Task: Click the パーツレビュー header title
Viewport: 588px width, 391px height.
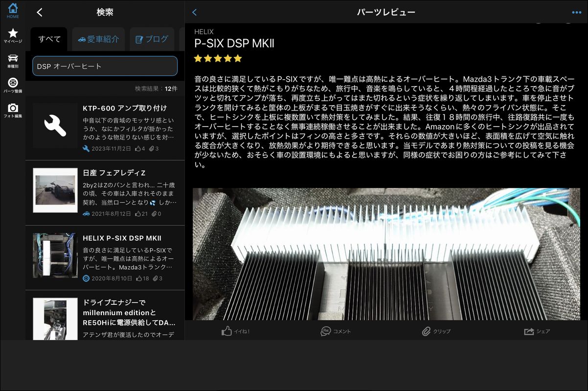Action: pos(386,12)
